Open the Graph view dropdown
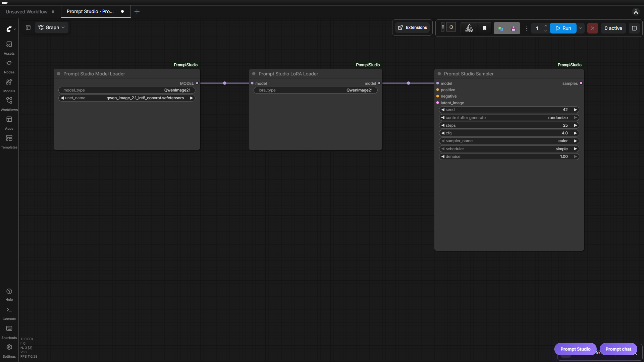 click(52, 27)
